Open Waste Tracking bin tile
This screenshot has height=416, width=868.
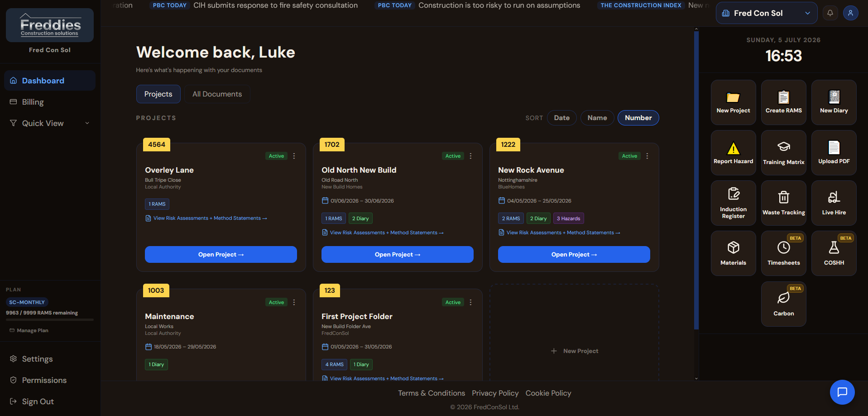coord(783,203)
